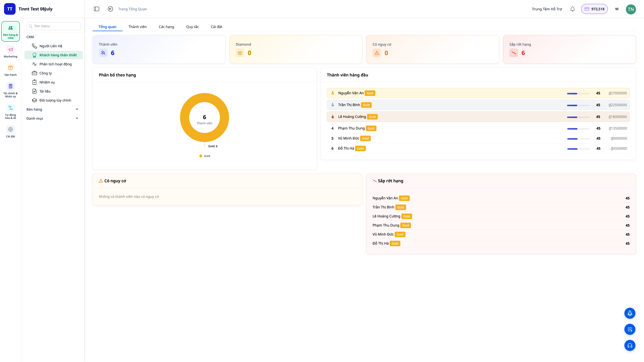Open the AI assistant floating button

(x=630, y=329)
